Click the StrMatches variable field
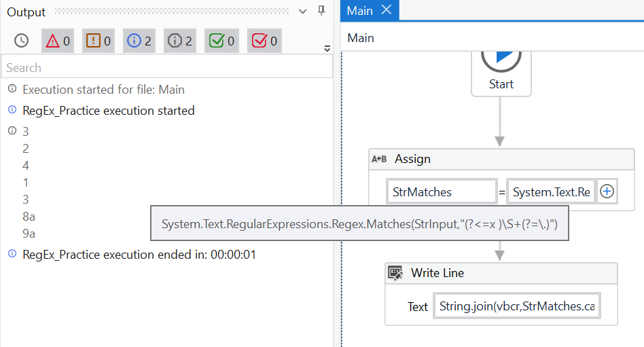 coord(441,192)
